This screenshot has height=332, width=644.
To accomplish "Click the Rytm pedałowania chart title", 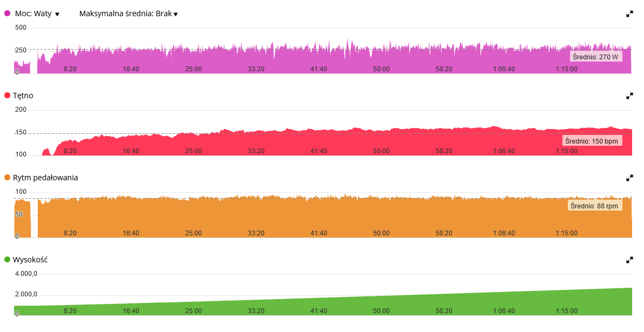I will pyautogui.click(x=45, y=178).
